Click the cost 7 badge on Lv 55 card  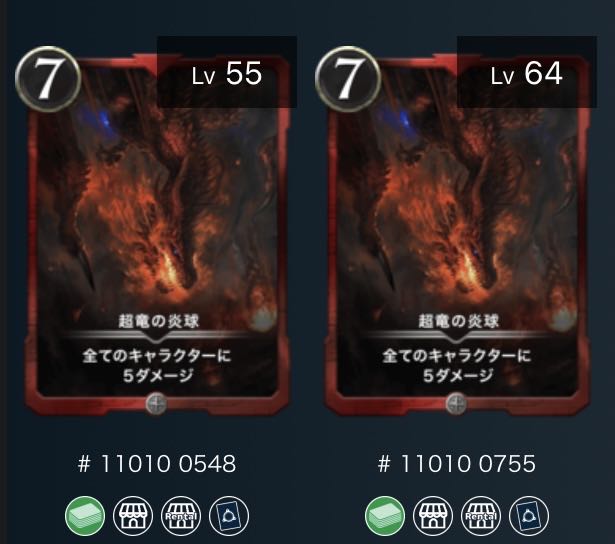(x=48, y=79)
